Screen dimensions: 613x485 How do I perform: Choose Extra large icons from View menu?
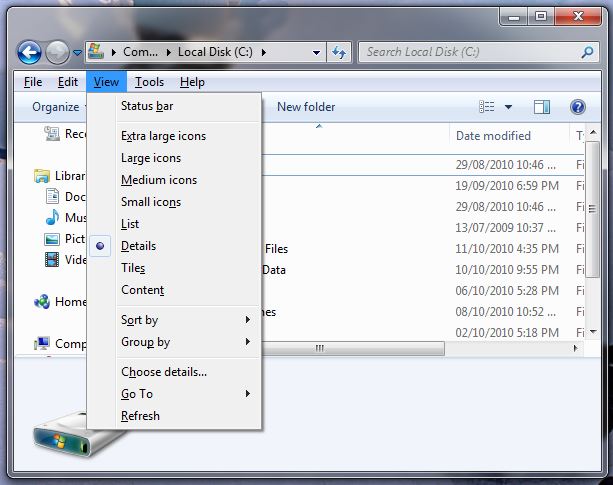[163, 136]
